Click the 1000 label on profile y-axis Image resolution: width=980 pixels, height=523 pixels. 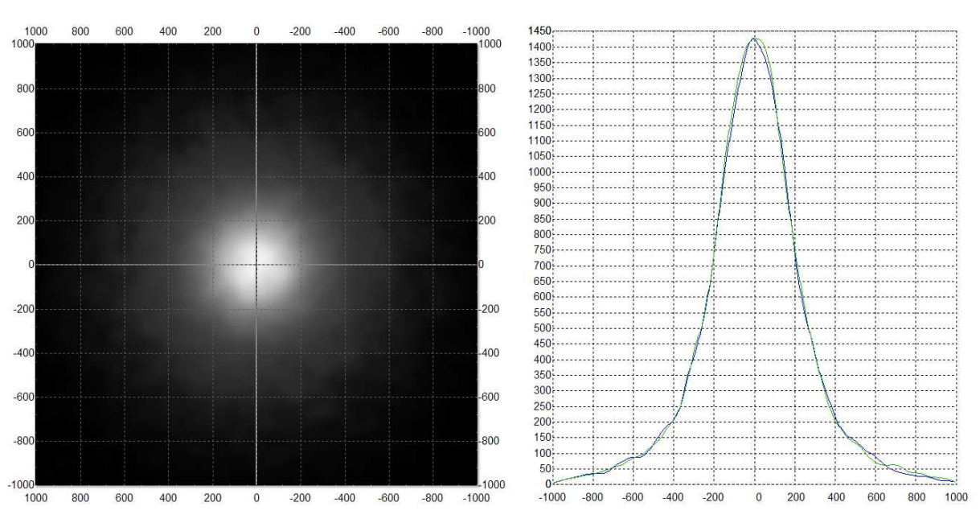[536, 171]
